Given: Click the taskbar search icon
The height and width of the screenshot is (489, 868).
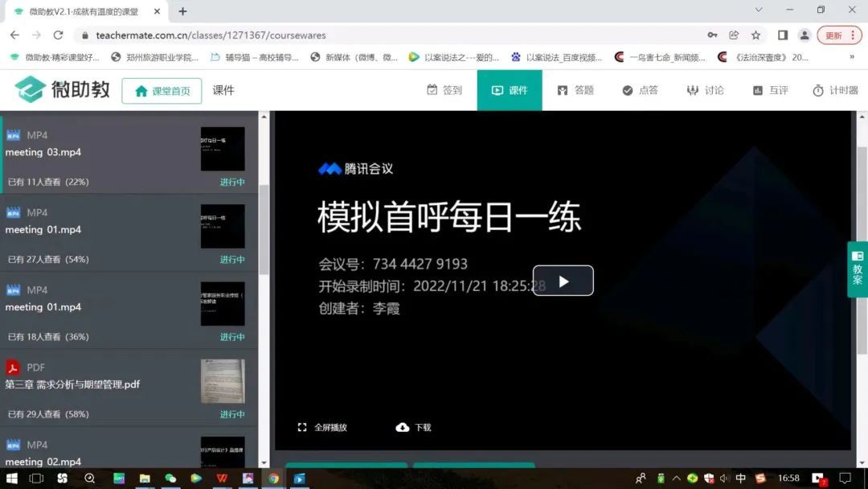Looking at the screenshot, I should [89, 478].
